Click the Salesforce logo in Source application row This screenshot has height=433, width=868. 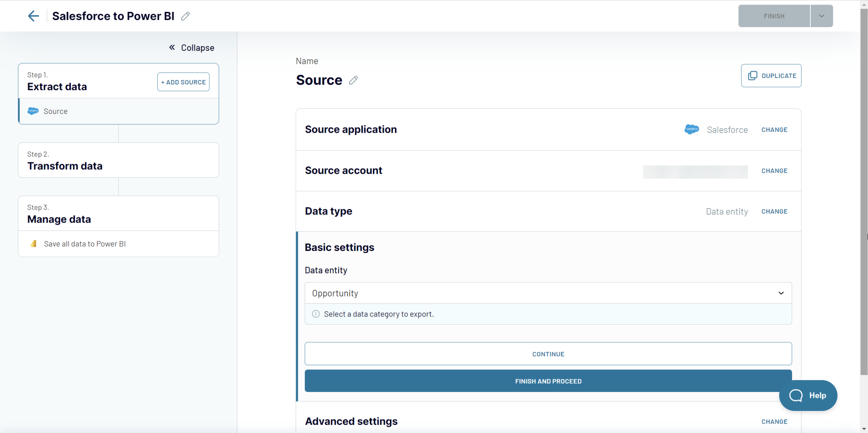click(692, 129)
